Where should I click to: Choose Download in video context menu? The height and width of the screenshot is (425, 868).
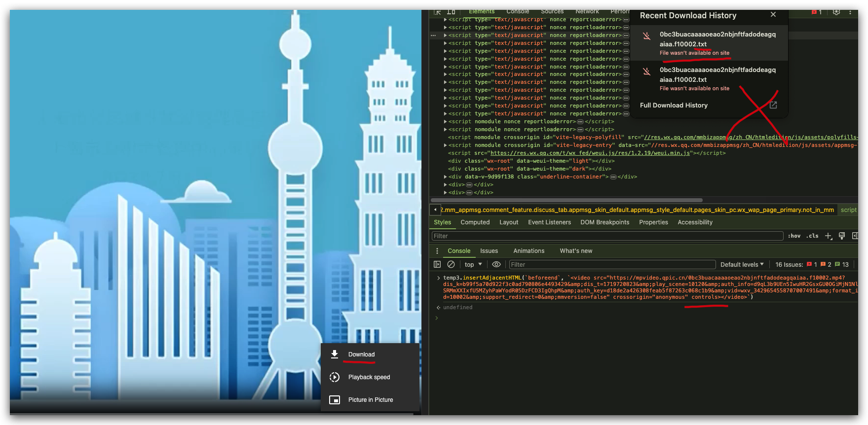coord(370,354)
